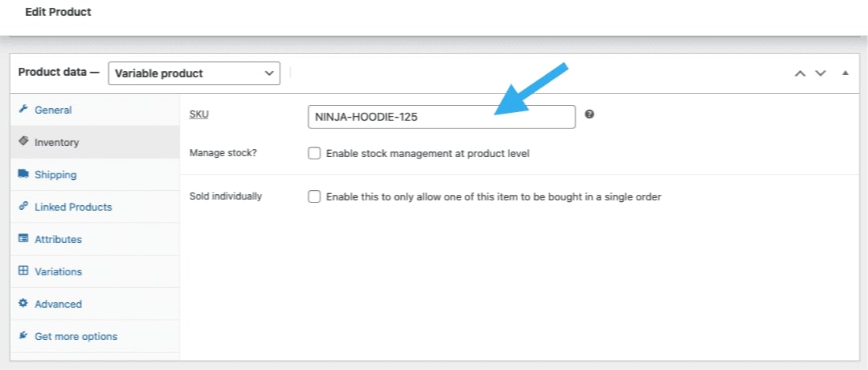Move Product data panel down
Image resolution: width=868 pixels, height=370 pixels.
[x=821, y=73]
